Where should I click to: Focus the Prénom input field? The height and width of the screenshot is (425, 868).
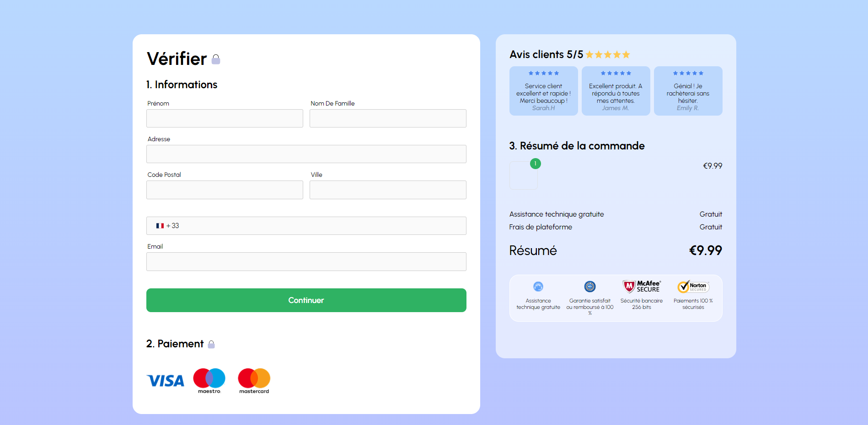point(225,118)
